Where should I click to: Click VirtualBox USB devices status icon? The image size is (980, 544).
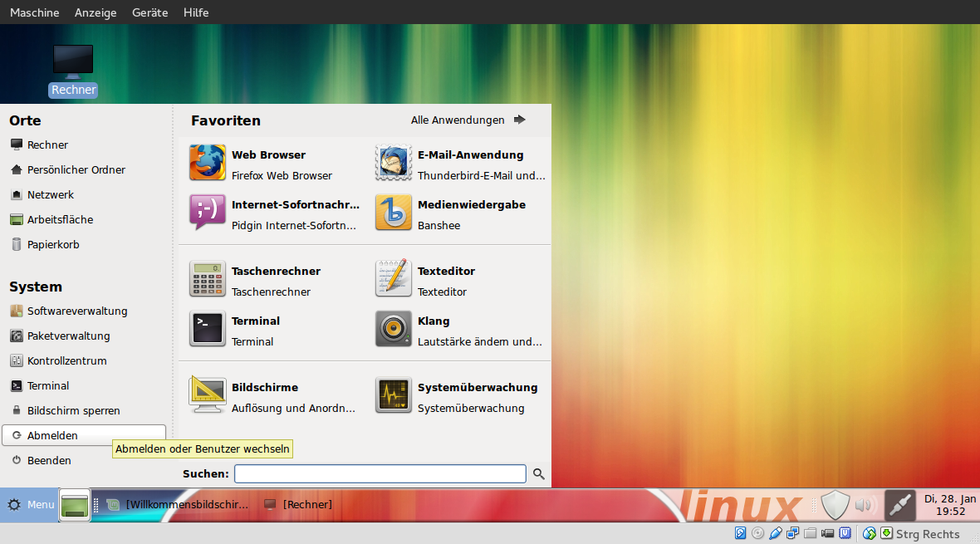point(776,533)
